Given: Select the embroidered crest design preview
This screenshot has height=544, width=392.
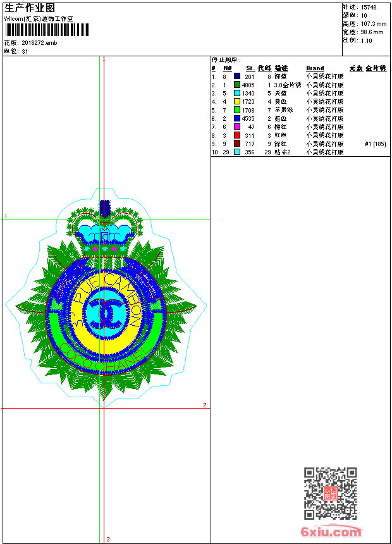Looking at the screenshot, I should (x=106, y=299).
